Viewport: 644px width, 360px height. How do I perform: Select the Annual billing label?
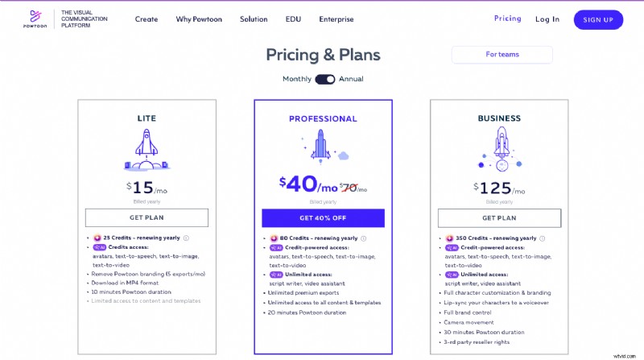coord(351,79)
